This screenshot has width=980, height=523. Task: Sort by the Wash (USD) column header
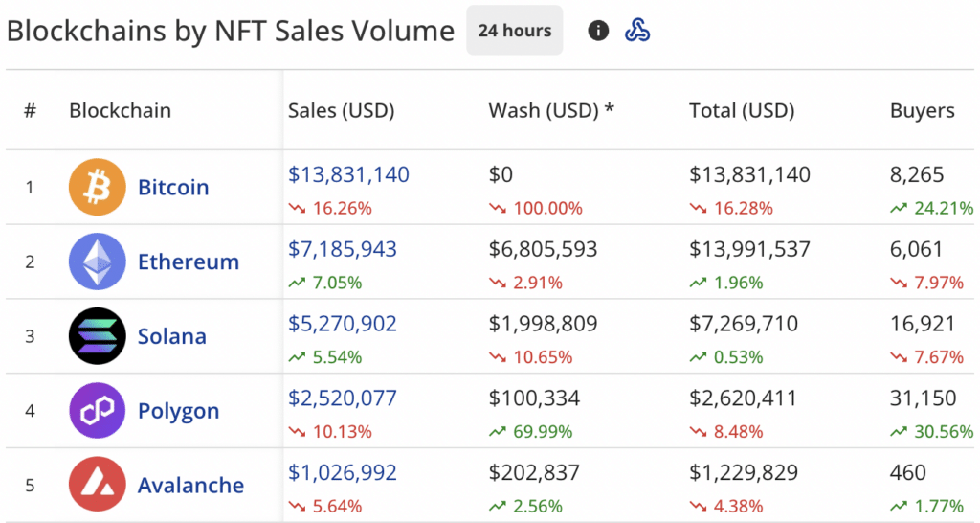(x=551, y=111)
